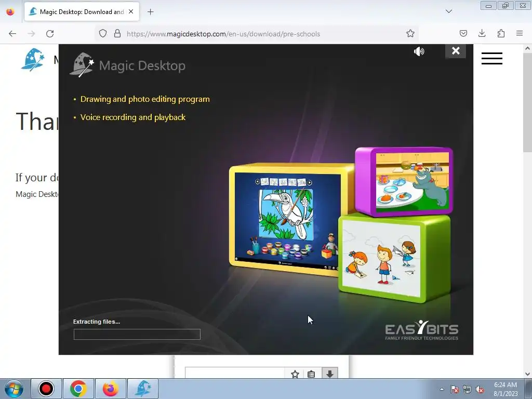Image resolution: width=532 pixels, height=399 pixels.
Task: Open Firefox extensions menu
Action: point(501,33)
